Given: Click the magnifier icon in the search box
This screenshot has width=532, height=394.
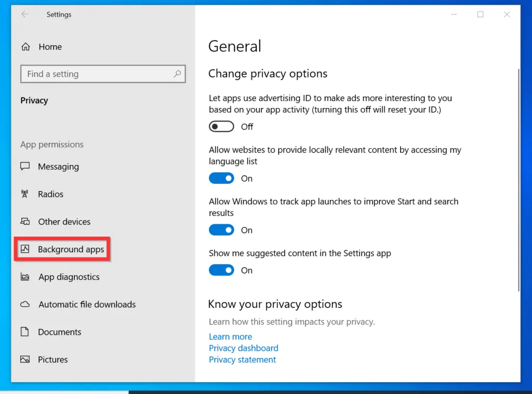Looking at the screenshot, I should coord(177,74).
